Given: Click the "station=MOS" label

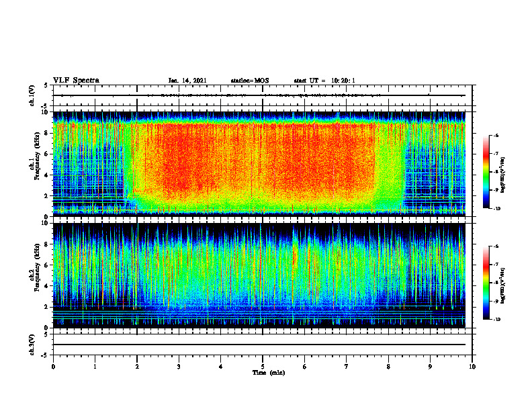Looking at the screenshot, I should tap(250, 81).
